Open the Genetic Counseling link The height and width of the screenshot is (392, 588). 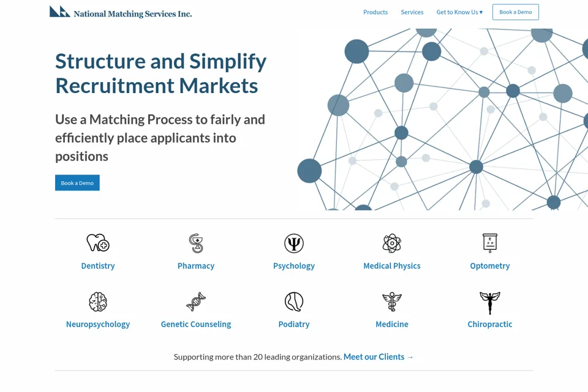(x=196, y=324)
